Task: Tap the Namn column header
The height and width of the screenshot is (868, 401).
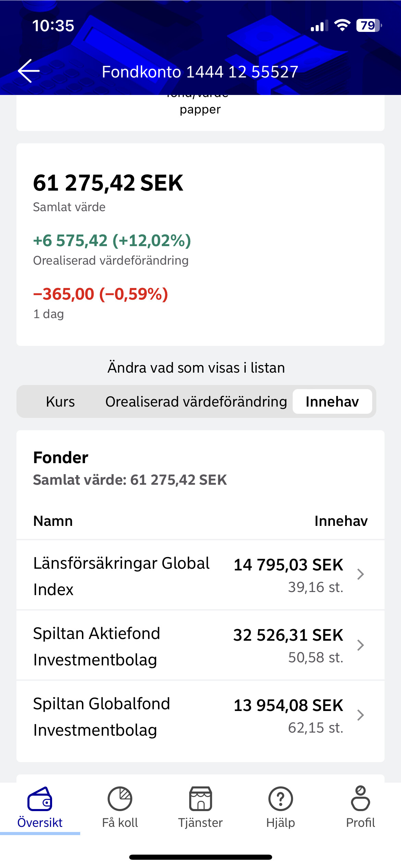Action: [x=53, y=521]
